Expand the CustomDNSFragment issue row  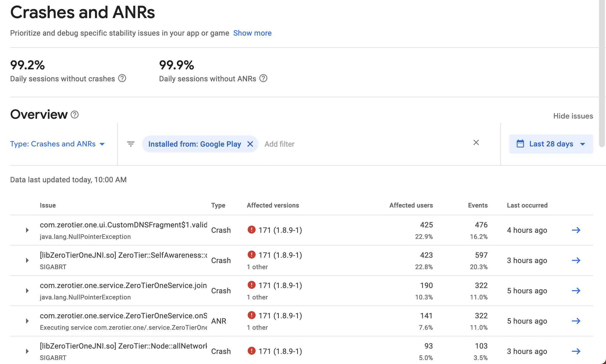click(27, 230)
